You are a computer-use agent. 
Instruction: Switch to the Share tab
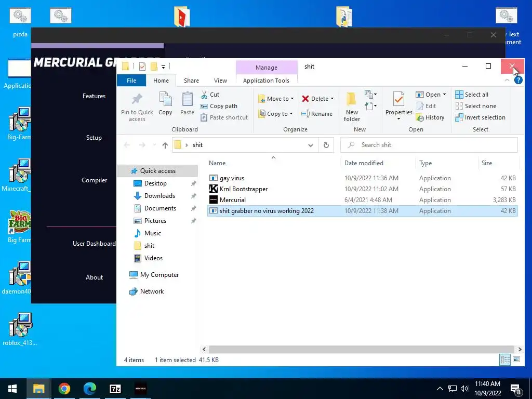191,81
